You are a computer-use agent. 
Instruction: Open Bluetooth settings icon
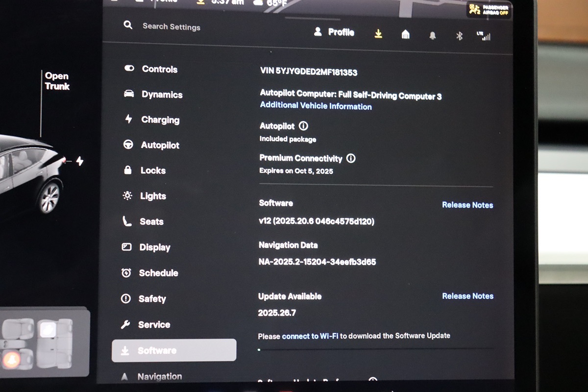point(459,36)
